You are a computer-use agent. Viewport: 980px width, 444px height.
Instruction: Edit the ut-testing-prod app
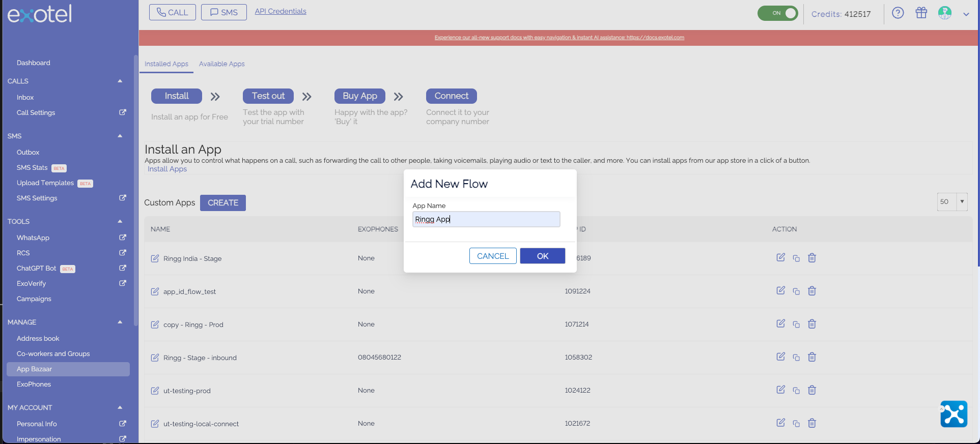(x=780, y=390)
